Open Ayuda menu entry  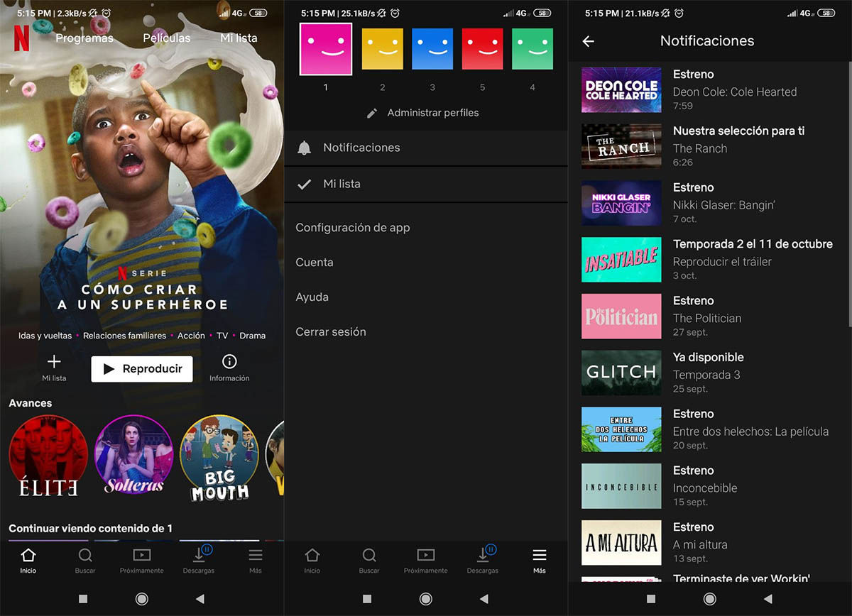(x=312, y=297)
